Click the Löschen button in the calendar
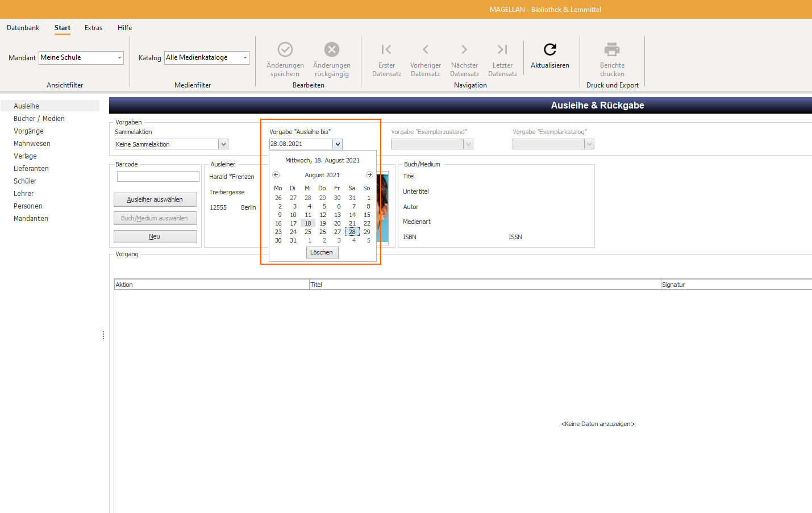The width and height of the screenshot is (812, 513). [322, 252]
